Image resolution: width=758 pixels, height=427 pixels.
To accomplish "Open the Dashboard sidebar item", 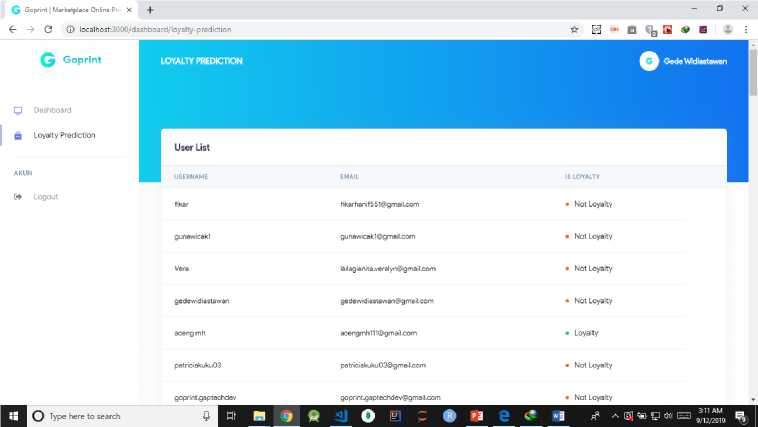I will 52,110.
